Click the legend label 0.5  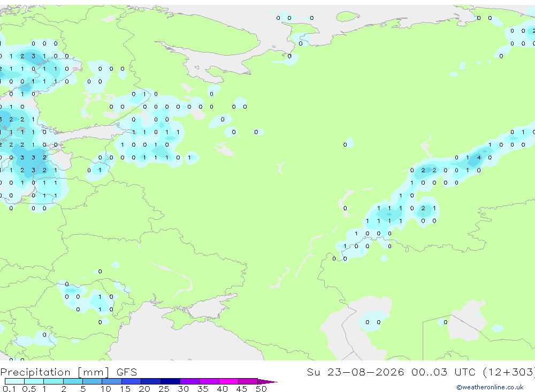pyautogui.click(x=29, y=389)
